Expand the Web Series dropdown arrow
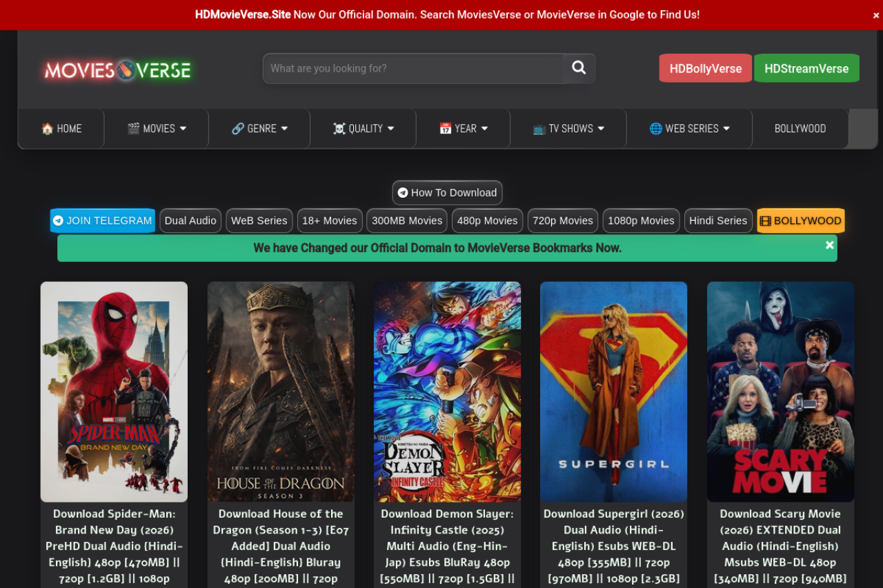This screenshot has width=883, height=588. (x=726, y=128)
